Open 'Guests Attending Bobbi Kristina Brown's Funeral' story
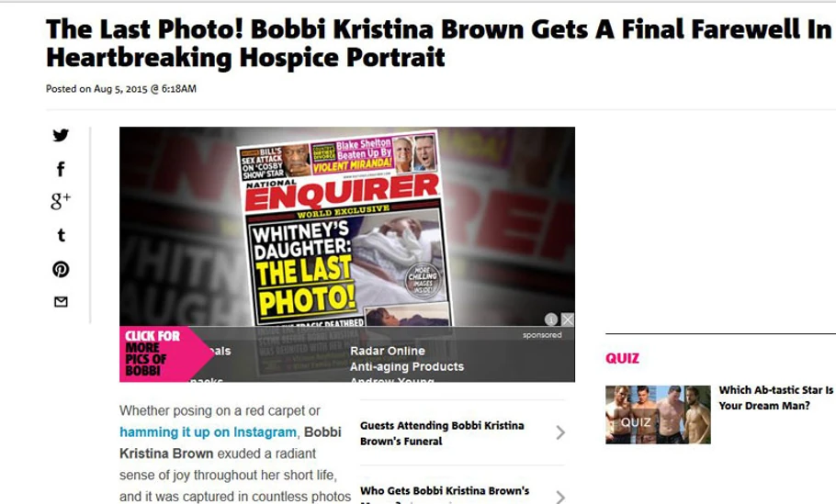This screenshot has height=504, width=836. 442,433
